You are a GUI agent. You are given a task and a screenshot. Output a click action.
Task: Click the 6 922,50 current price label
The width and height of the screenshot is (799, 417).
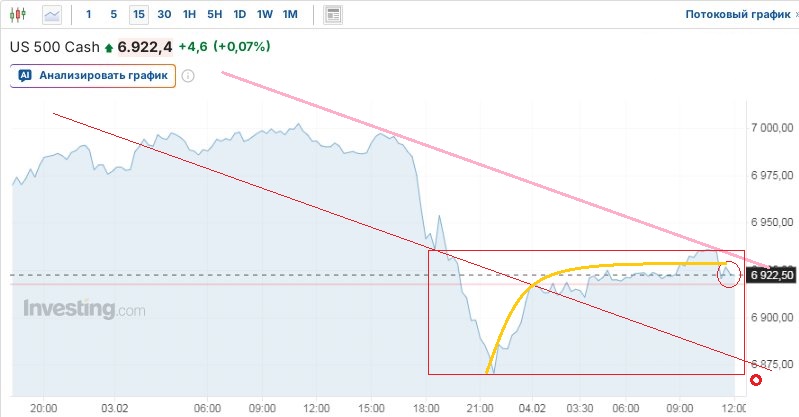tap(771, 275)
